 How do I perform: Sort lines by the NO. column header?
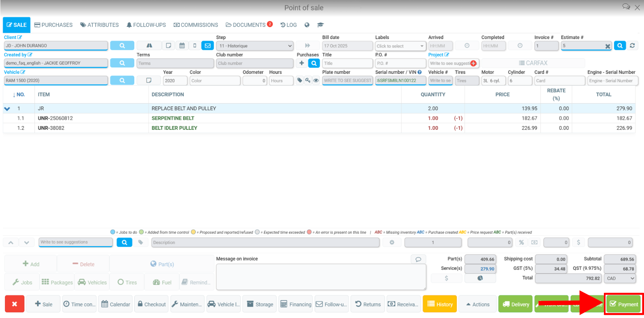[x=18, y=95]
